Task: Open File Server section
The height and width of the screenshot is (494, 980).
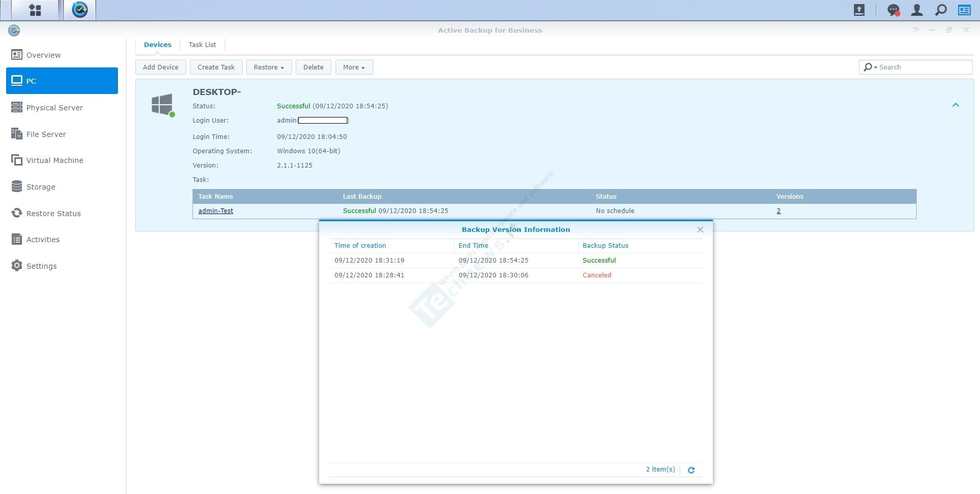Action: point(62,134)
